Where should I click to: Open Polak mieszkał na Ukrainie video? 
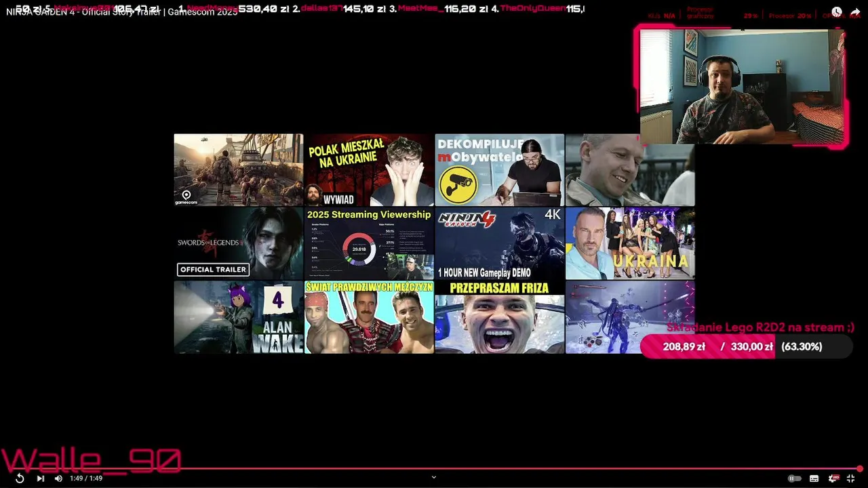pos(369,169)
